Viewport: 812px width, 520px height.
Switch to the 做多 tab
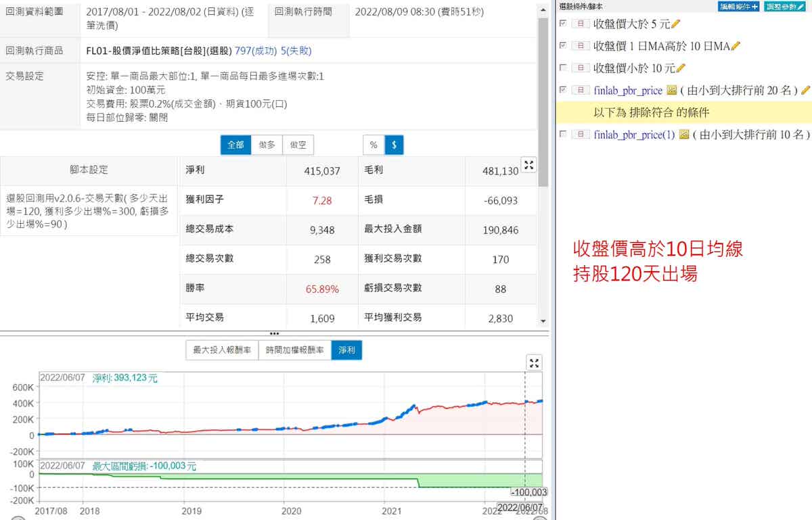click(x=267, y=145)
